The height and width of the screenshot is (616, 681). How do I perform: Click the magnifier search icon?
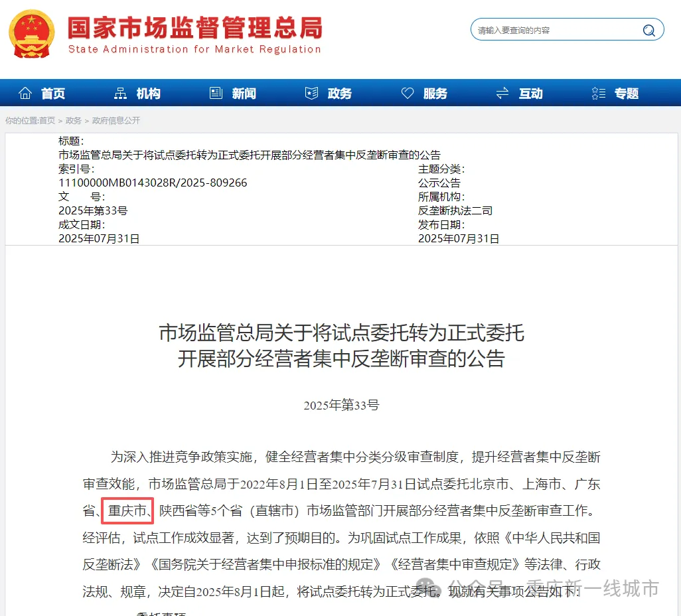tap(648, 29)
